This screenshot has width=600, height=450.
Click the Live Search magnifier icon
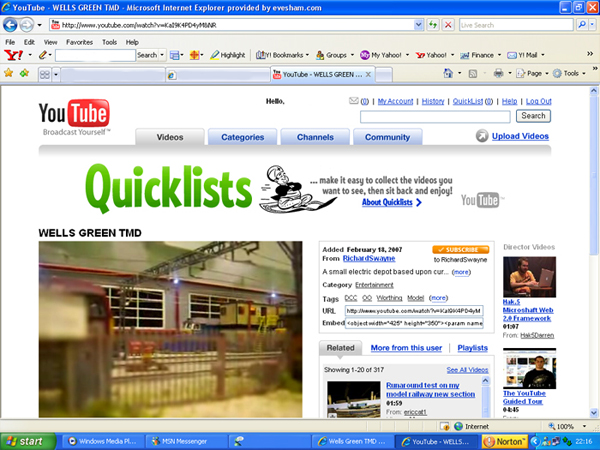coord(582,25)
